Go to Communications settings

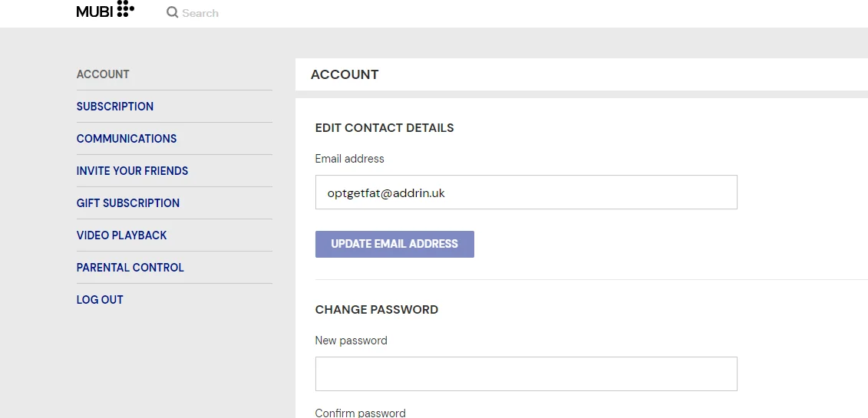[126, 138]
